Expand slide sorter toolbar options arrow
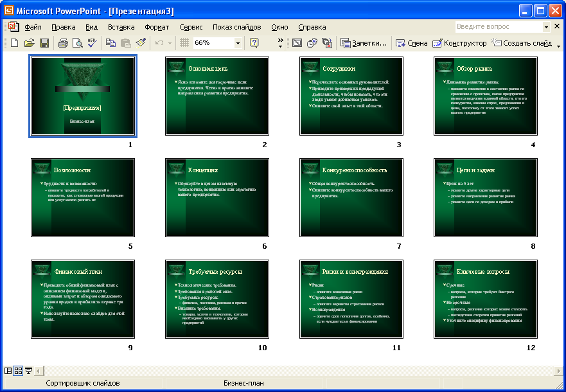Image resolution: width=566 pixels, height=392 pixels. 559,45
